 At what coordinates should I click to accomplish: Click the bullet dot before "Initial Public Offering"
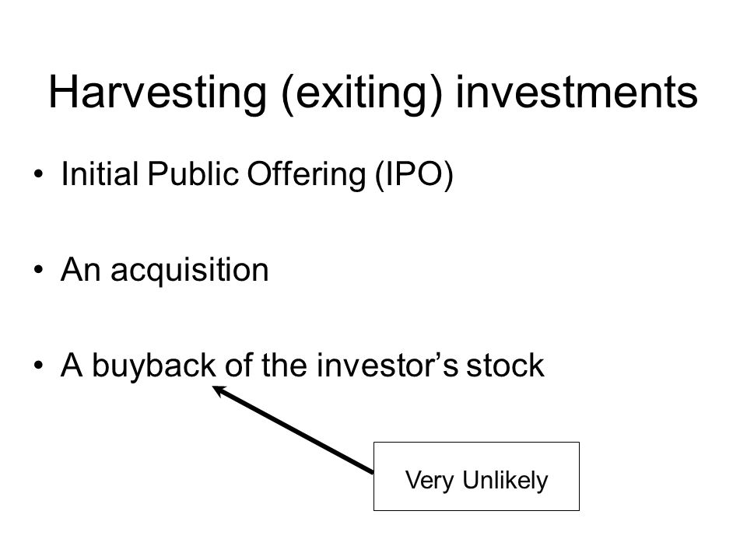click(x=39, y=174)
